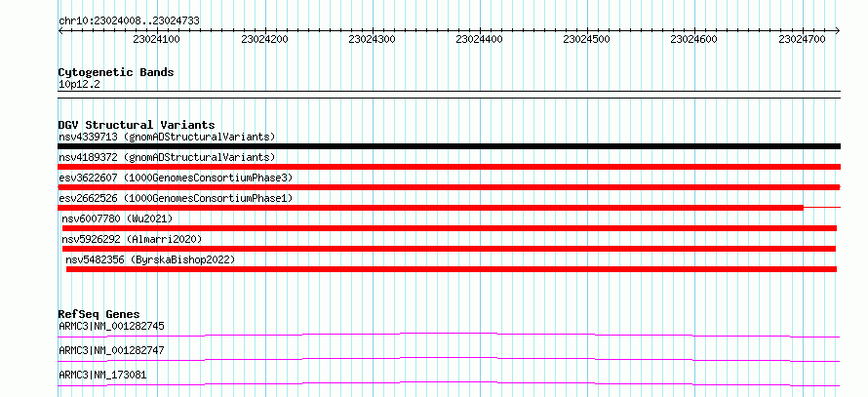Click the chr10:23024008..23024733 region label
The image size is (868, 397).
[129, 21]
